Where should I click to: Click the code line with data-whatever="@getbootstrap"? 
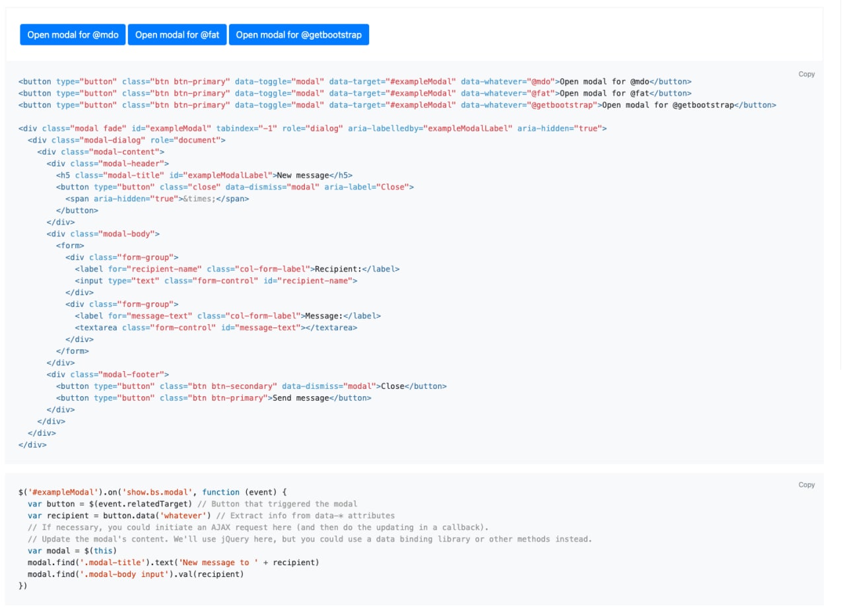397,105
